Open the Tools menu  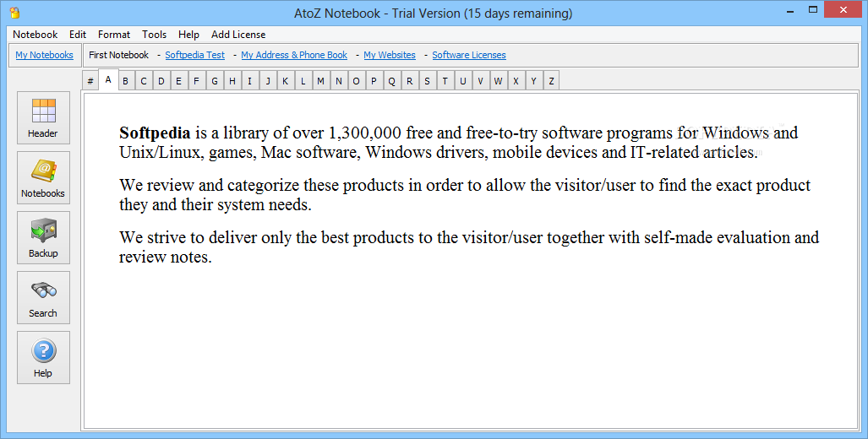click(154, 35)
